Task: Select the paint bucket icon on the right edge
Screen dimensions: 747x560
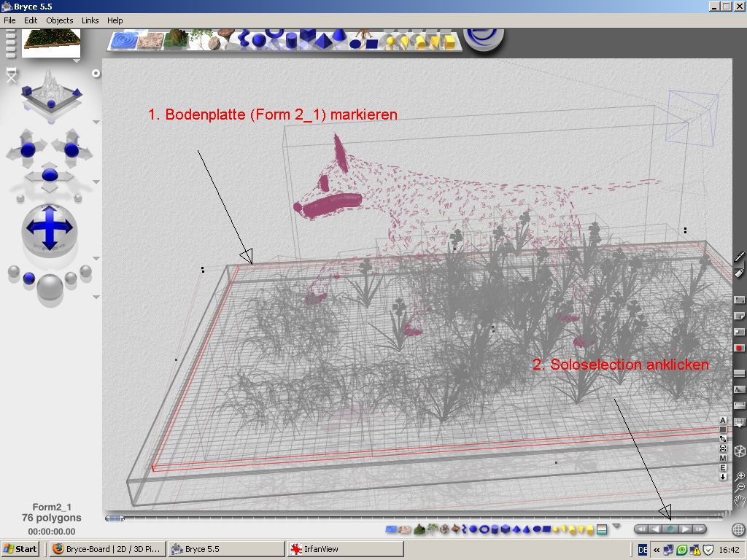Action: (739, 273)
